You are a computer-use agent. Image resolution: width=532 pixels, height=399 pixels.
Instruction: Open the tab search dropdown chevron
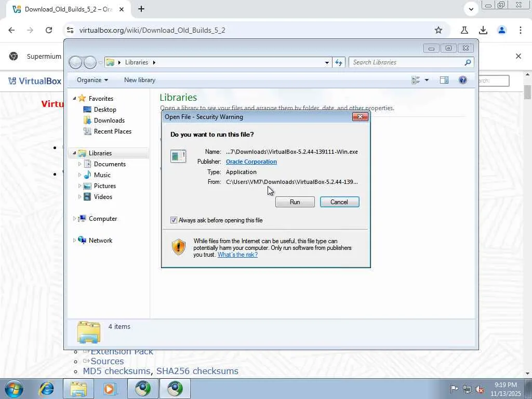coord(471,9)
